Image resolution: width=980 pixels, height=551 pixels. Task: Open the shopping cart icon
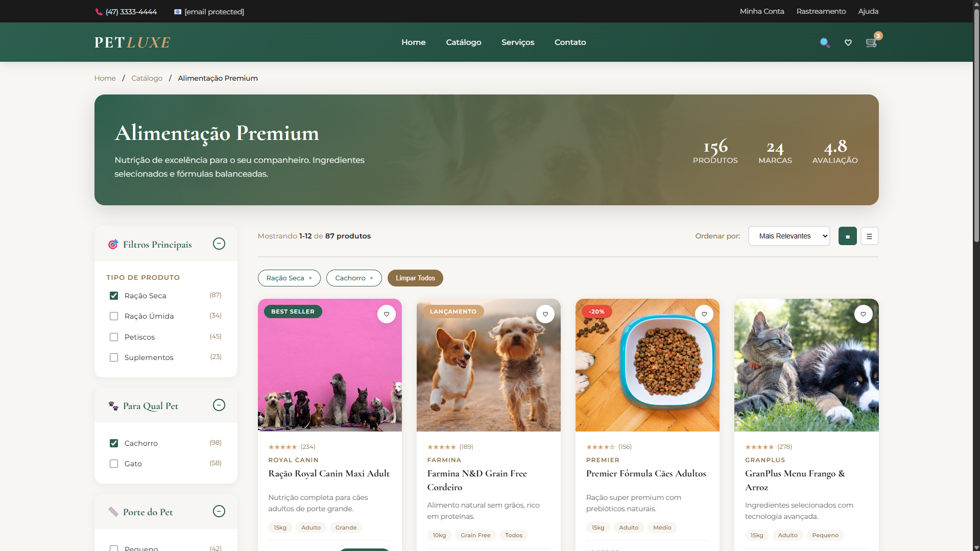click(x=871, y=42)
